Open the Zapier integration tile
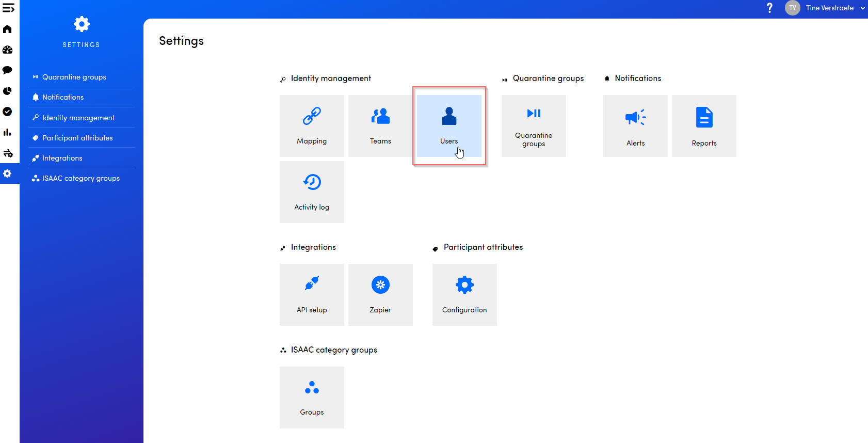This screenshot has height=443, width=868. click(380, 294)
